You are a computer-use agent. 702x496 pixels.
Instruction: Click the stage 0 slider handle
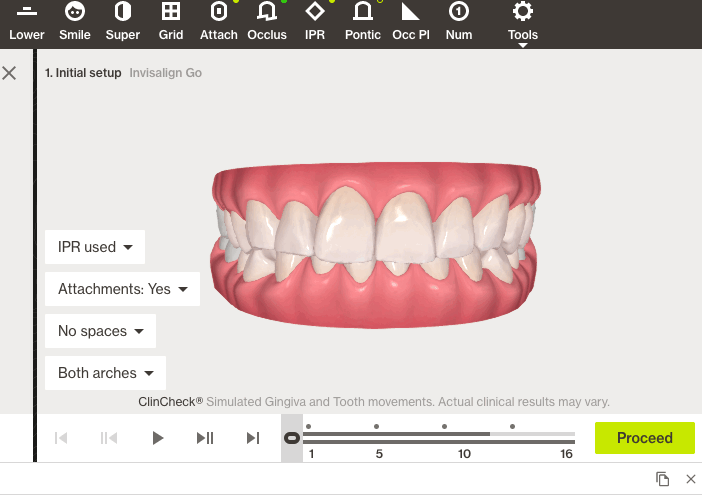292,438
